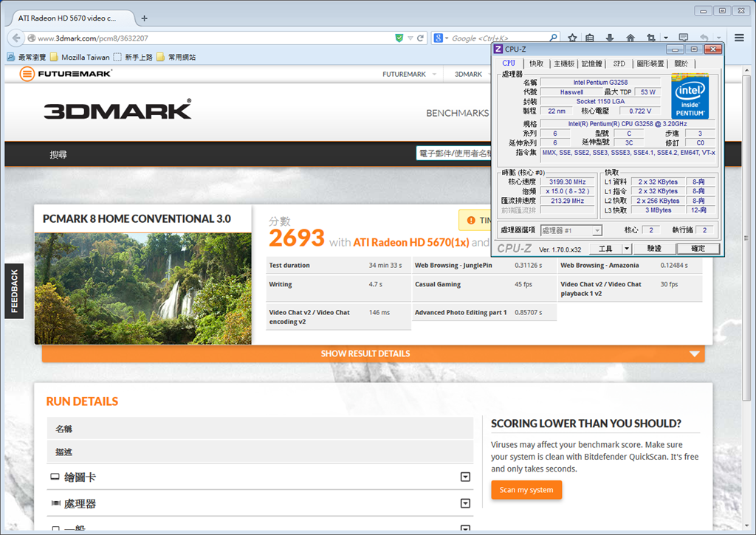Click the 3199.30 MHz core speed value
Viewport: 756px width, 535px height.
pyautogui.click(x=568, y=182)
